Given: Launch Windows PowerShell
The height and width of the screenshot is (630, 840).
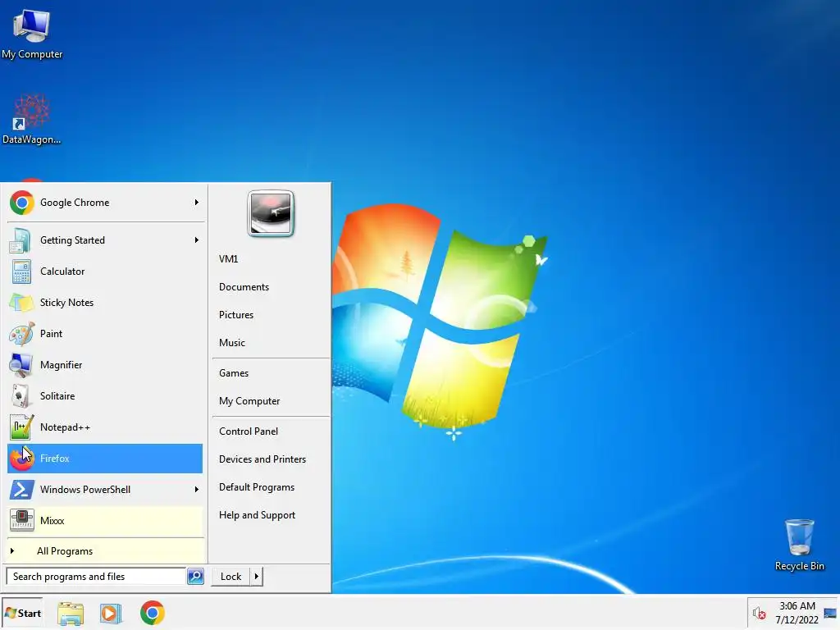Looking at the screenshot, I should point(104,489).
